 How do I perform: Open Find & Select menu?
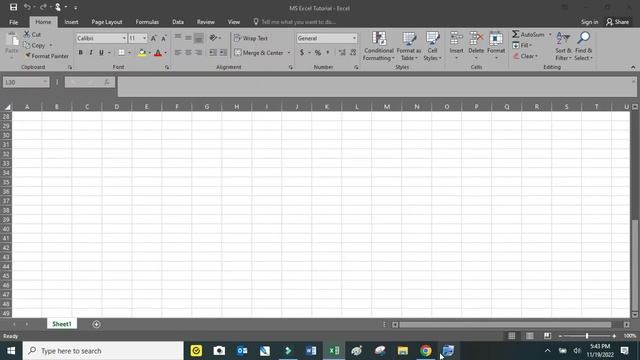(583, 46)
